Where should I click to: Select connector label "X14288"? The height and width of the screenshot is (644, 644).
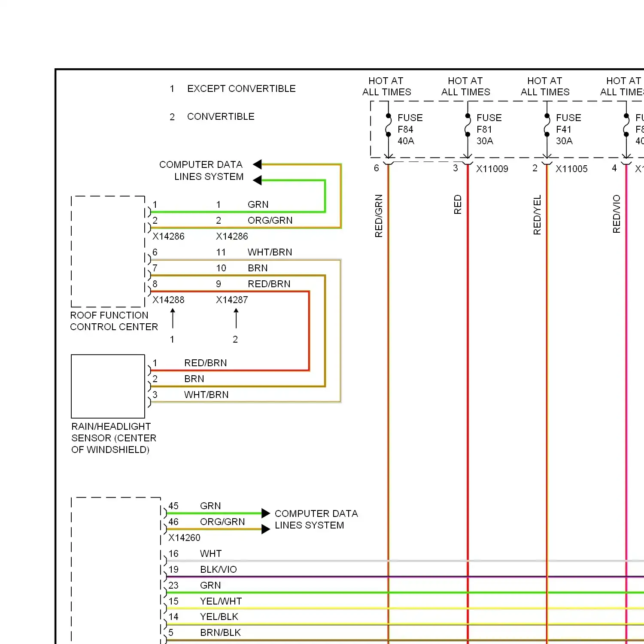[x=168, y=300]
